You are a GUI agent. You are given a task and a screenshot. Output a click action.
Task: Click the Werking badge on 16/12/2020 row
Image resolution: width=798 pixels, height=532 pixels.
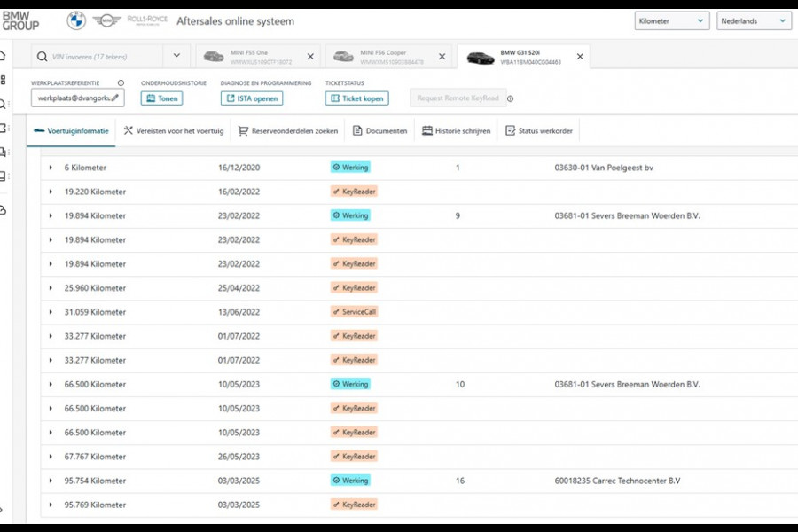(350, 168)
